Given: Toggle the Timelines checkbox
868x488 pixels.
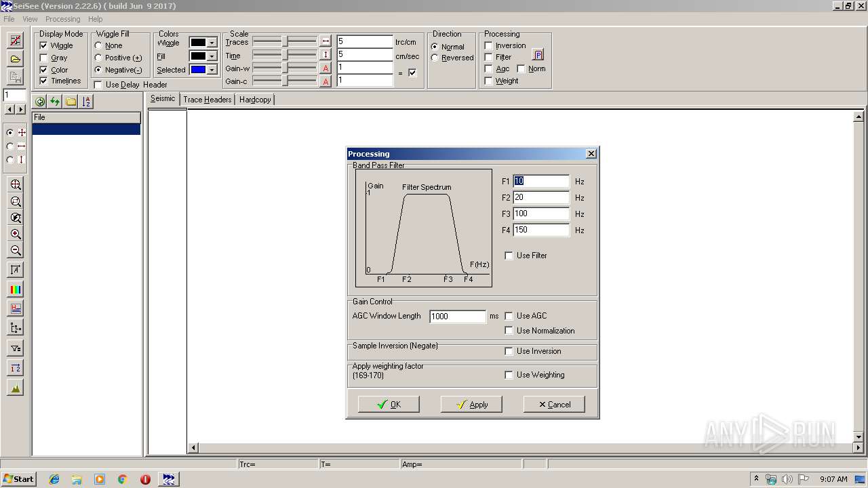Looking at the screenshot, I should tap(44, 81).
